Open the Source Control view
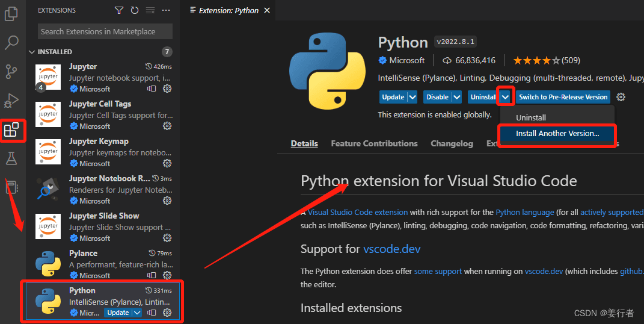 [x=11, y=72]
